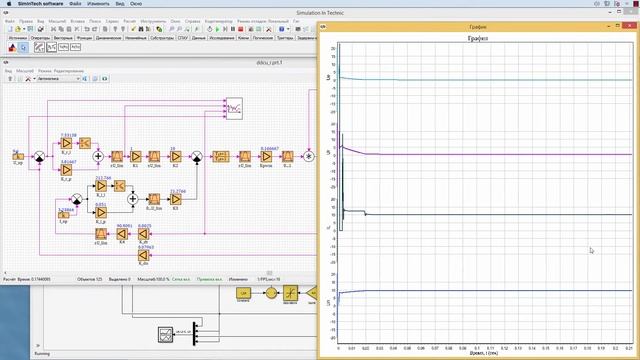Toggle the Сетка вкл. grid status indicator
The image size is (640, 360).
181,279
